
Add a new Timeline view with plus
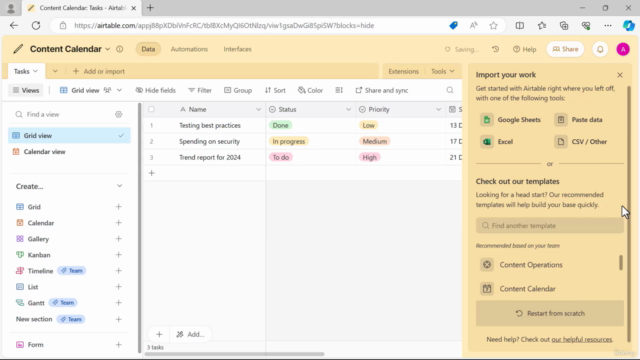pos(118,271)
